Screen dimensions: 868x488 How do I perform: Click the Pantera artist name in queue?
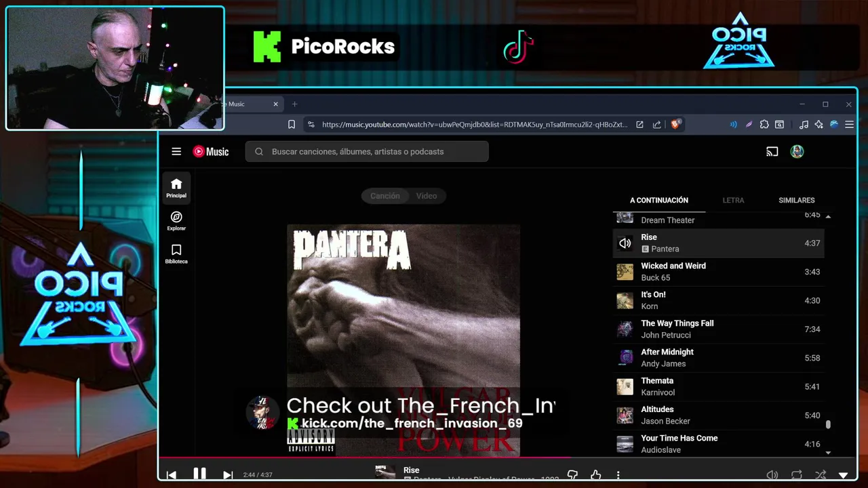(665, 249)
